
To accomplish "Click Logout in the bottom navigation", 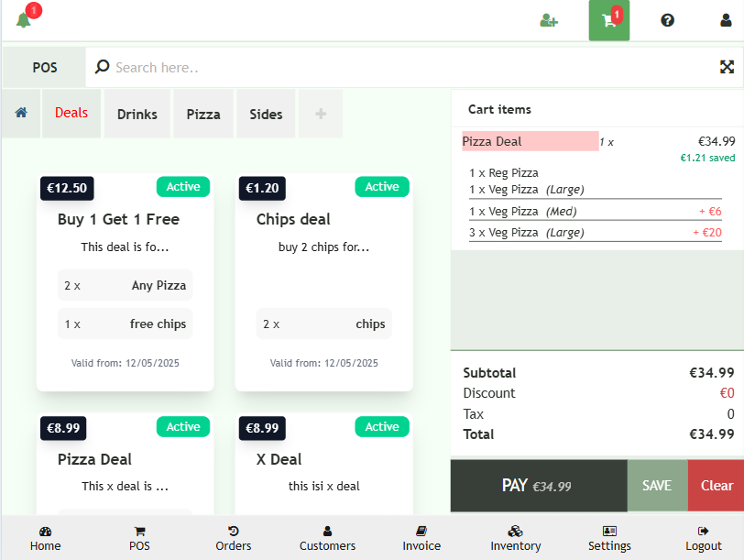I will coord(703,538).
